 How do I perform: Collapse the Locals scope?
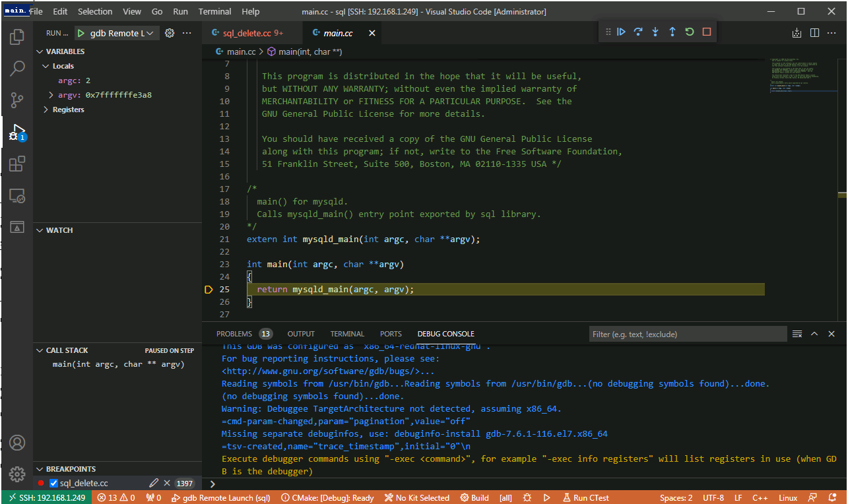pos(46,66)
